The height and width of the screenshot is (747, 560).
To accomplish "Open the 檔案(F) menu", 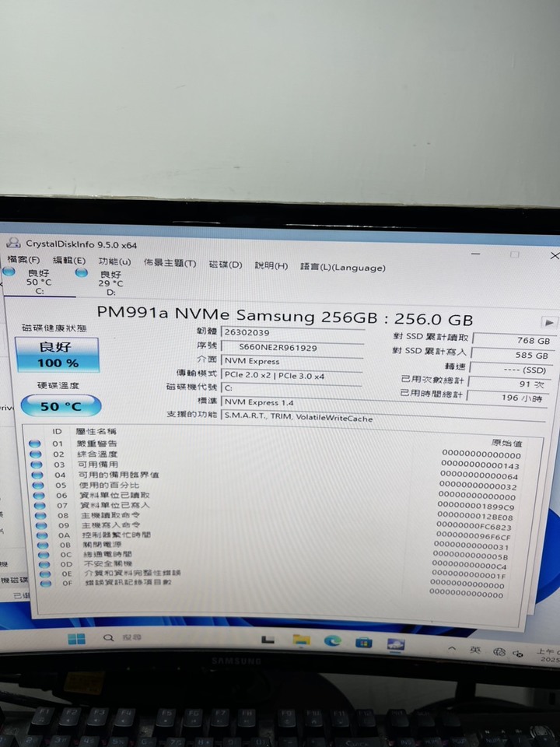I will click(x=23, y=260).
